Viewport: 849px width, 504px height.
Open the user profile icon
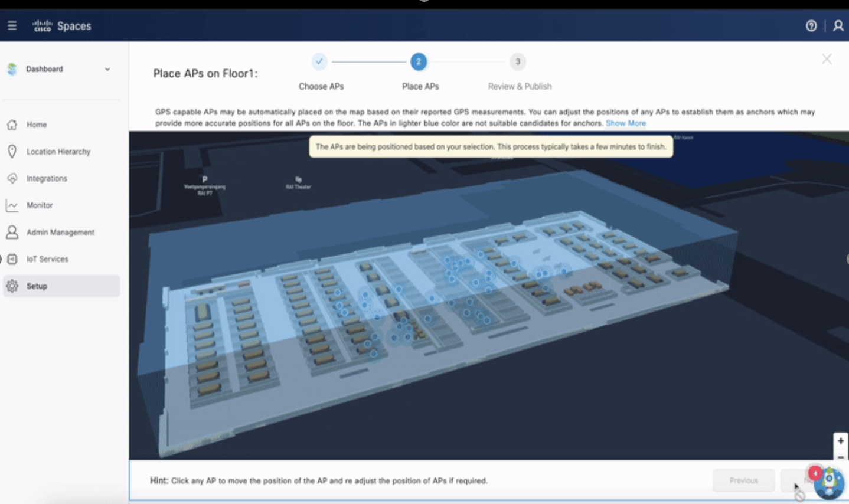tap(838, 26)
